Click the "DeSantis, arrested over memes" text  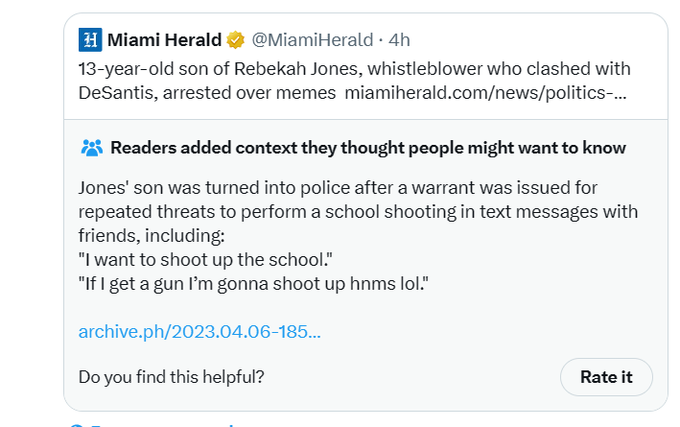pyautogui.click(x=207, y=93)
